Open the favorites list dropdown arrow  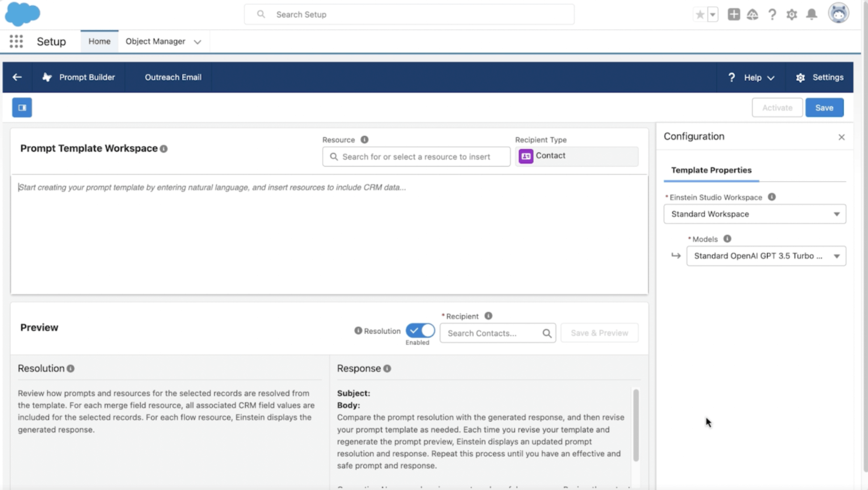[x=713, y=15]
